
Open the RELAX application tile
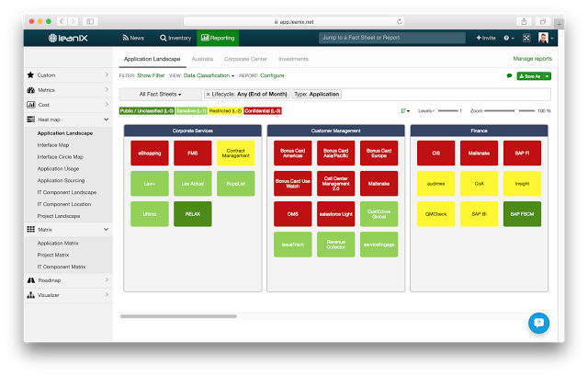[x=193, y=214]
